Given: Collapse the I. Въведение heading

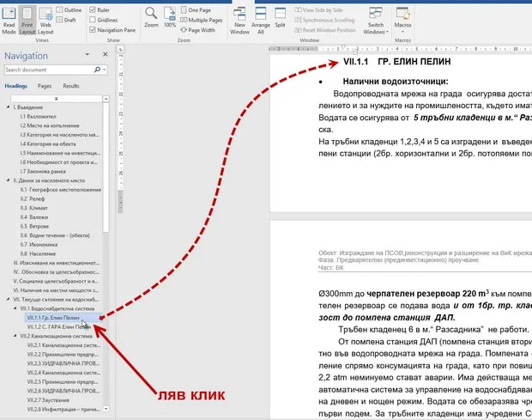Looking at the screenshot, I should [8, 107].
